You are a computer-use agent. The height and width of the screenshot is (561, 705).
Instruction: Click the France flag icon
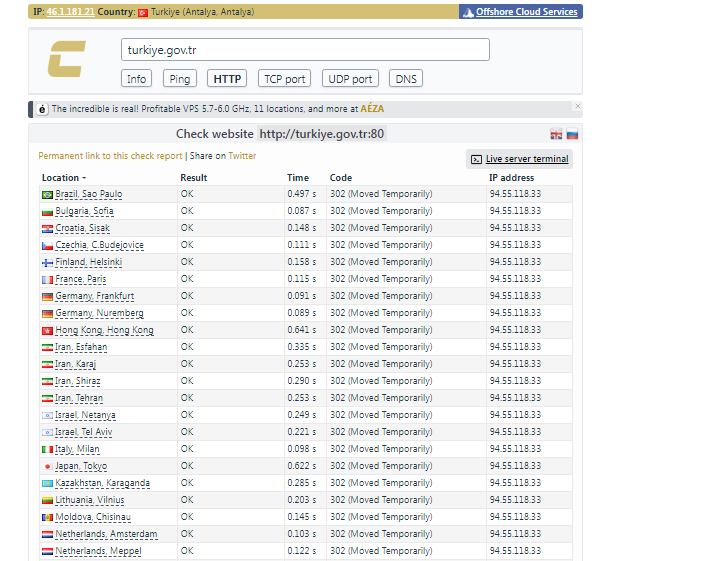(47, 280)
